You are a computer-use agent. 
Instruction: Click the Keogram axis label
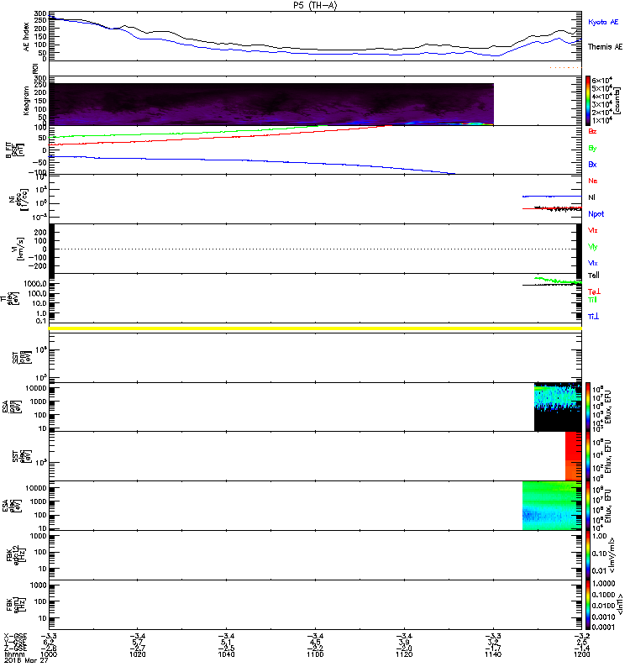tap(26, 101)
